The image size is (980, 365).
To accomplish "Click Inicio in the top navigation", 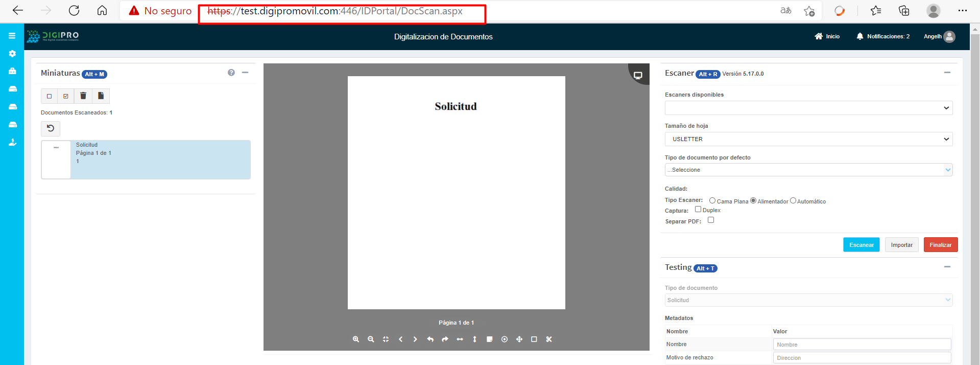I will click(827, 36).
